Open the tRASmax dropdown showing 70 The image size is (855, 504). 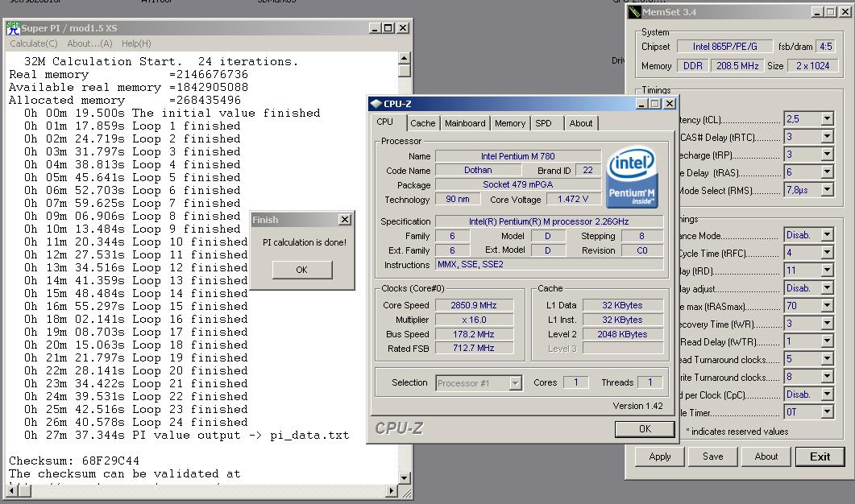pos(827,306)
